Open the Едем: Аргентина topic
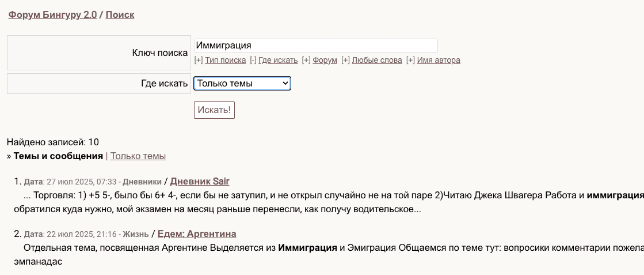 pos(196,234)
